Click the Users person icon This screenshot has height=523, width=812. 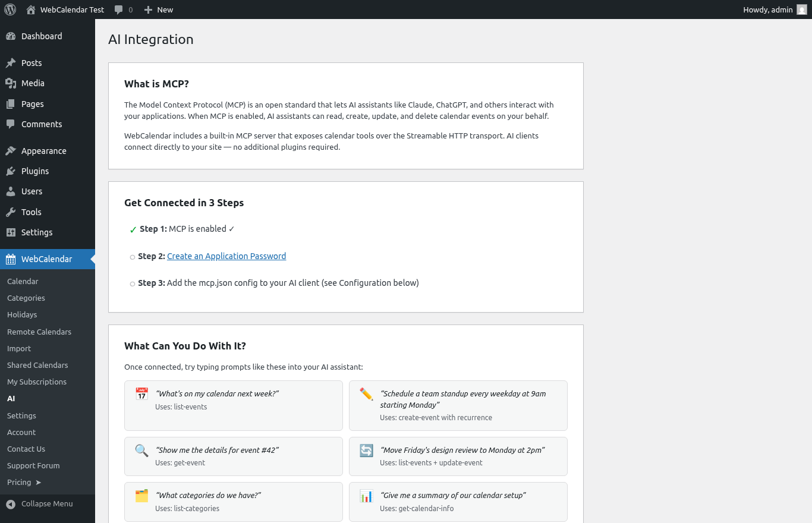pos(11,191)
